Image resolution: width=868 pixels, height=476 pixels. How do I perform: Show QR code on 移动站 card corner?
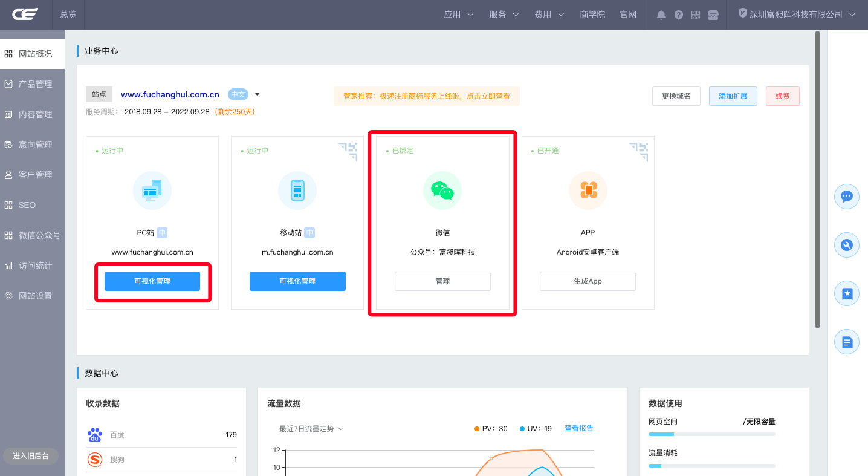(x=348, y=151)
